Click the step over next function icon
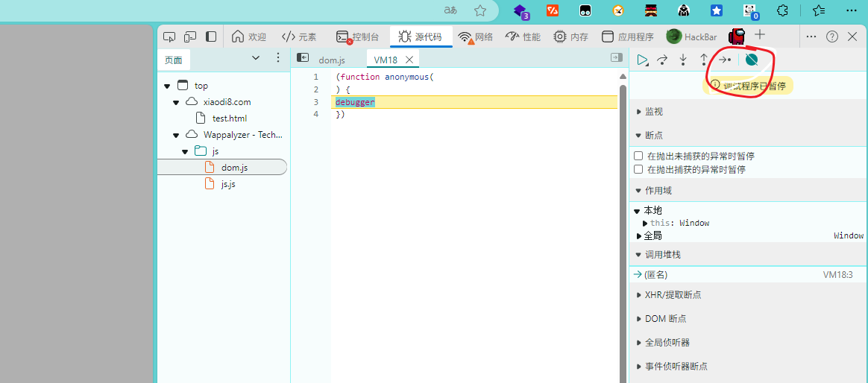Image resolution: width=868 pixels, height=383 pixels. [x=662, y=60]
